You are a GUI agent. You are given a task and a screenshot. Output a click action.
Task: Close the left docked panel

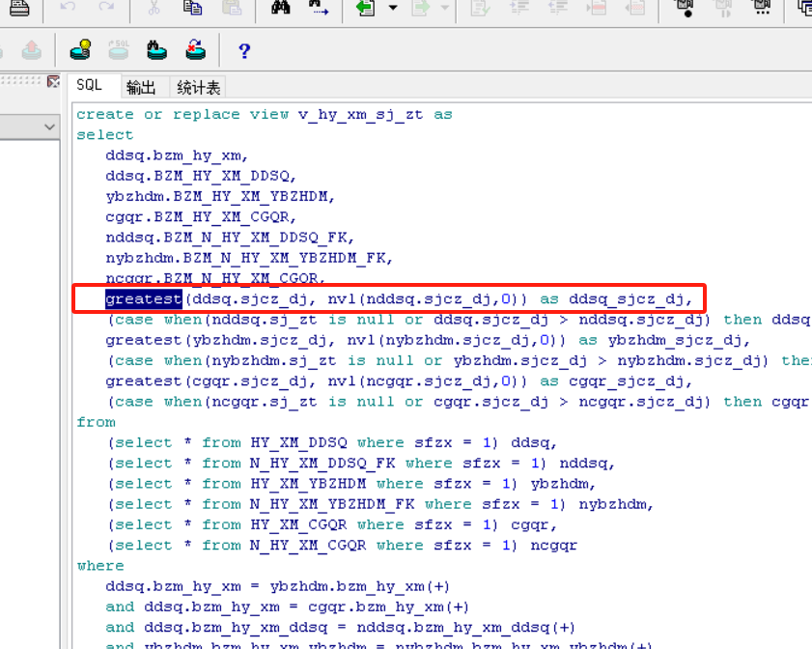pos(53,83)
